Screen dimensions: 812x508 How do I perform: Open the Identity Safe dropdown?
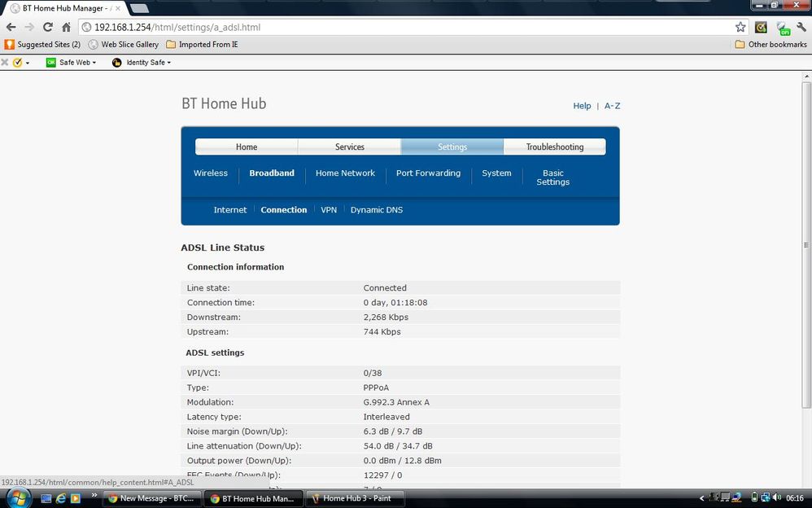pos(142,62)
